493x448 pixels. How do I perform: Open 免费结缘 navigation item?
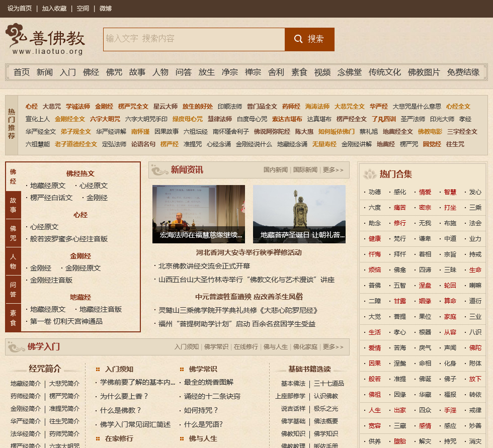coord(463,72)
